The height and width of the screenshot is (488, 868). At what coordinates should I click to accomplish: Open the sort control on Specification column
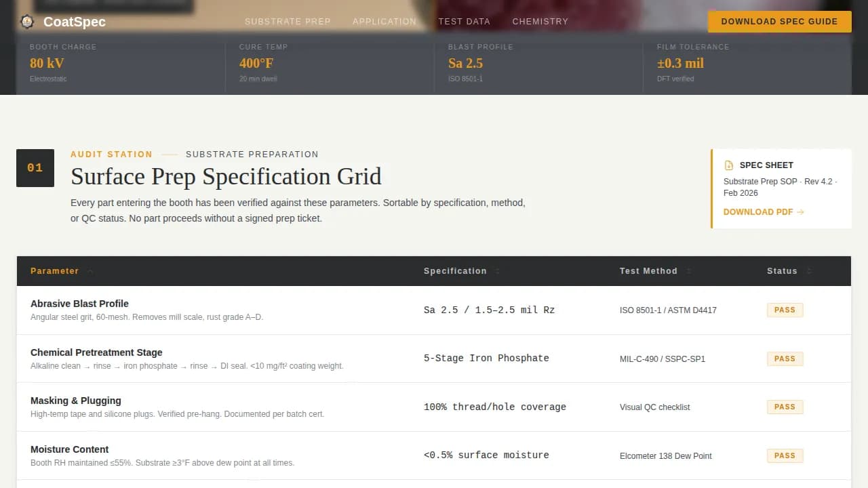497,271
